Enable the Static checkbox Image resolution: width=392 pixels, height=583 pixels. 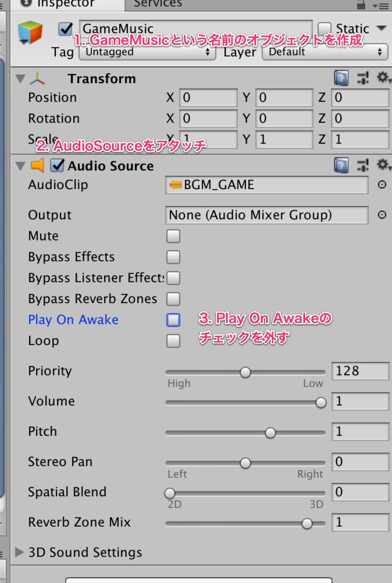click(x=325, y=29)
